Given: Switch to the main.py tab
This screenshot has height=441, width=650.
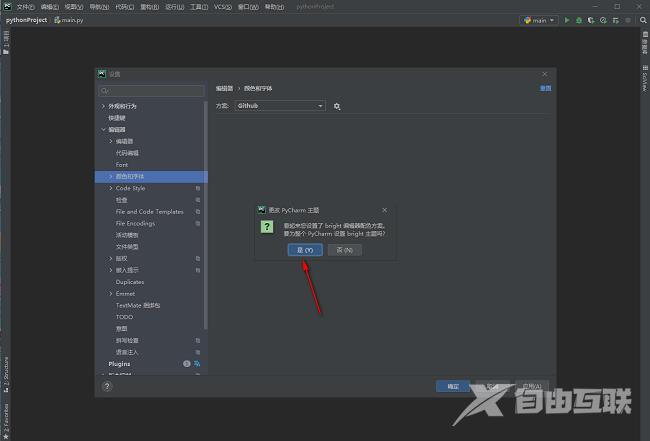Looking at the screenshot, I should coord(69,19).
